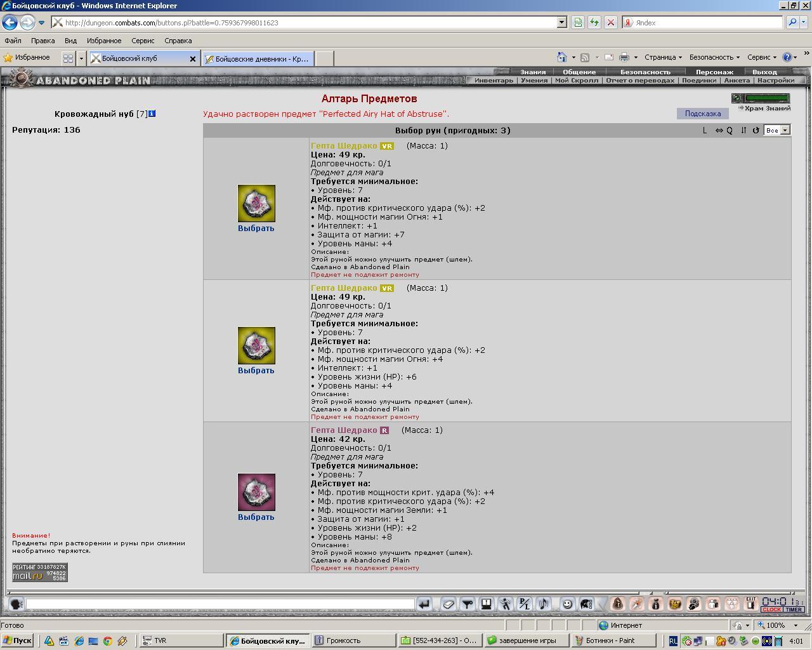The height and width of the screenshot is (650, 812).
Task: Click the EXIT door icon
Action: click(751, 603)
